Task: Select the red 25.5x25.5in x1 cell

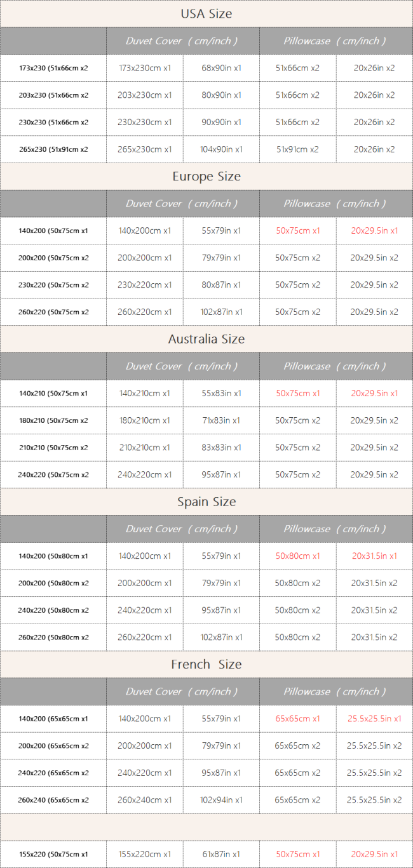Action: (374, 719)
